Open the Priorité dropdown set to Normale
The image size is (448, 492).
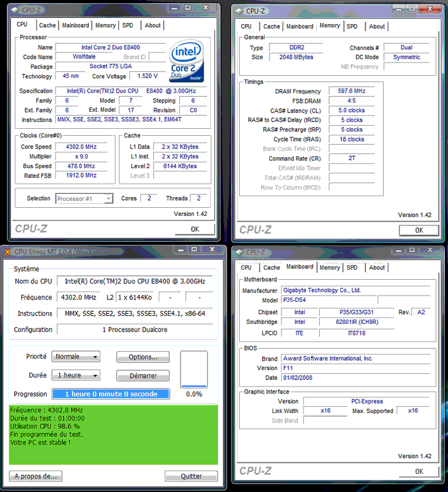pos(76,357)
